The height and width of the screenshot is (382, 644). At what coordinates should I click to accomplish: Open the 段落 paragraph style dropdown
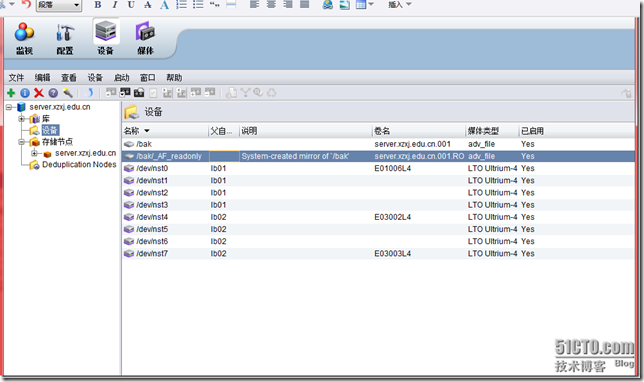click(59, 5)
